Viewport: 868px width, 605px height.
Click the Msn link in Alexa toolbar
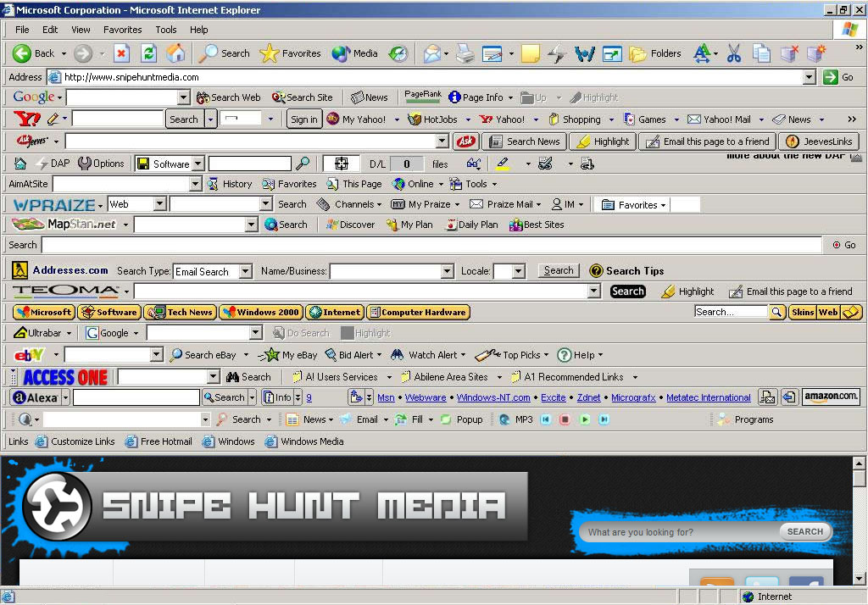tap(386, 397)
